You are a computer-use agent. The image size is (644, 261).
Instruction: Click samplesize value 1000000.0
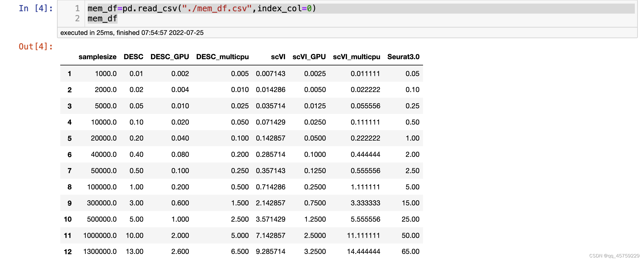100,236
